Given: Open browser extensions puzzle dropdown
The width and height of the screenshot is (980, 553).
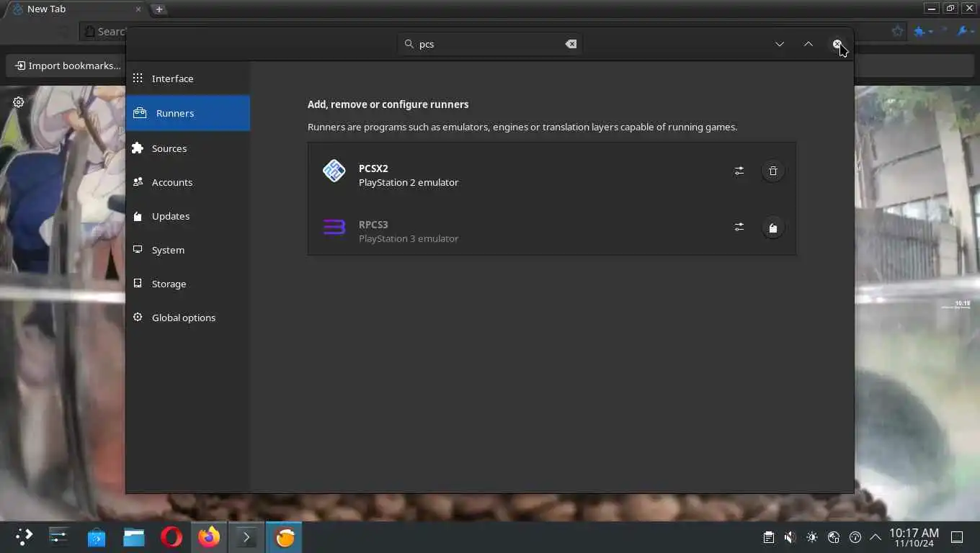Looking at the screenshot, I should pyautogui.click(x=923, y=31).
